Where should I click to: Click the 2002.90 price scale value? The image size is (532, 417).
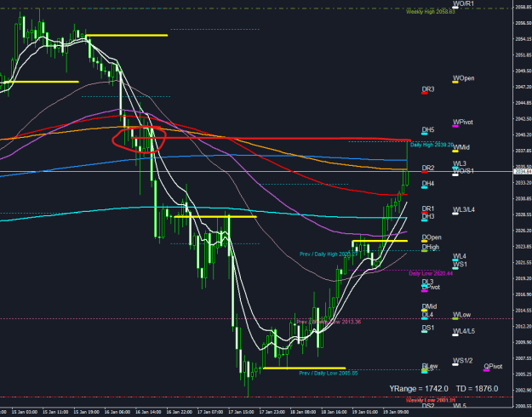tap(523, 390)
